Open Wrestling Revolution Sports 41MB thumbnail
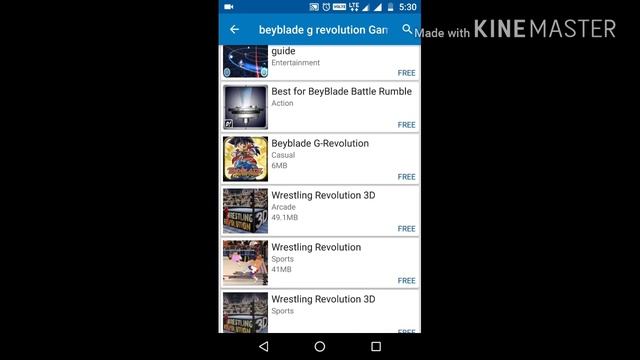Viewport: 640px width, 360px height. [245, 262]
